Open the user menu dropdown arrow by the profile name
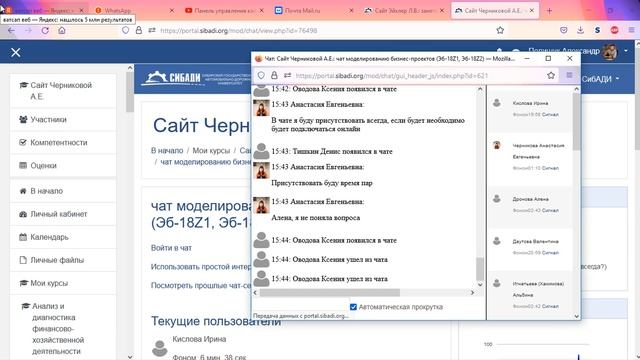 click(626, 51)
